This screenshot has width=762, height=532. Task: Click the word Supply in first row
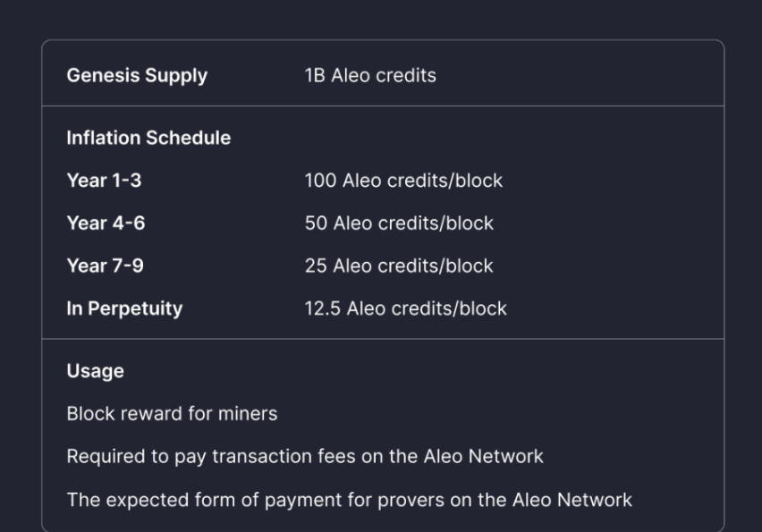click(176, 76)
